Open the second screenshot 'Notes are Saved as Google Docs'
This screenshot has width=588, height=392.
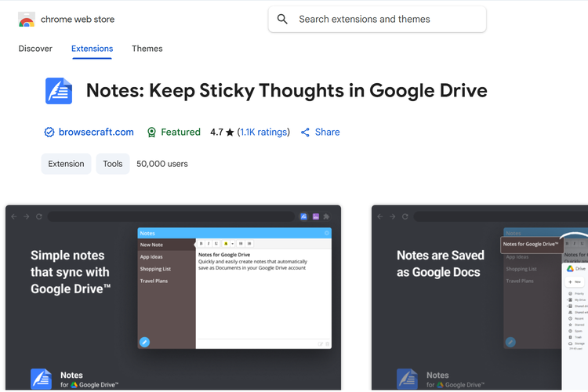pos(480,297)
